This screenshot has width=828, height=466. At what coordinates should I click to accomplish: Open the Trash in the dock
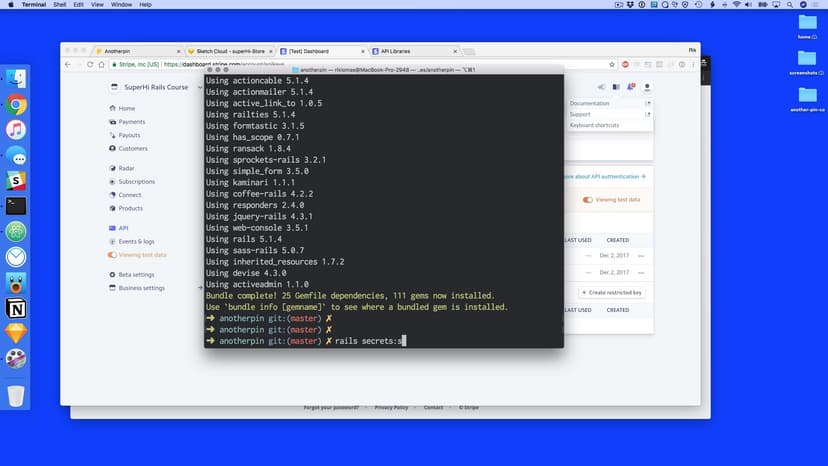(16, 396)
